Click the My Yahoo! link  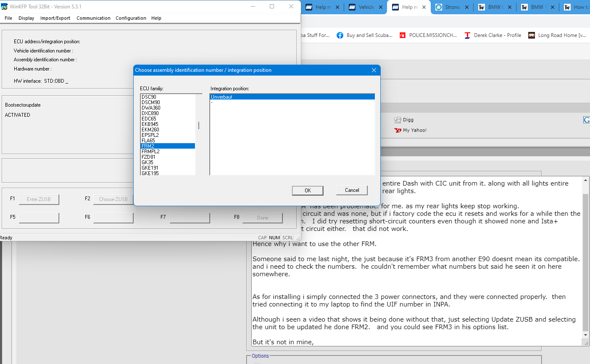click(415, 130)
